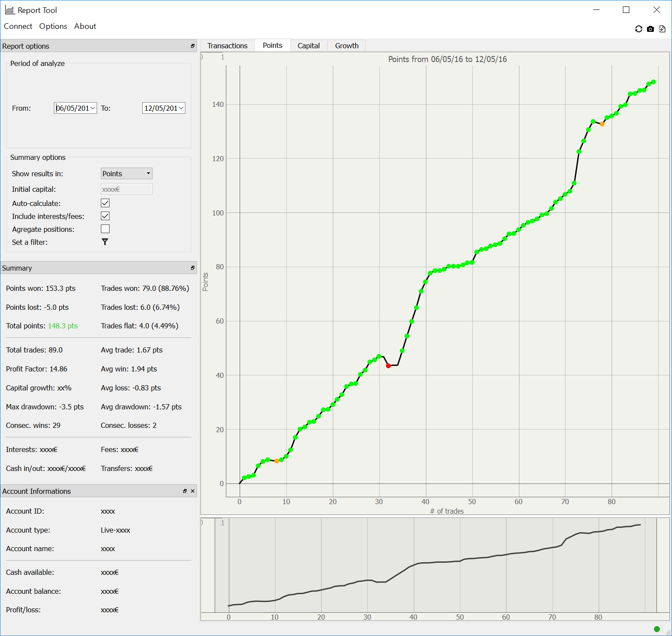Click Avg drawdown: -1.57 pts
This screenshot has height=636, width=672.
pos(141,407)
